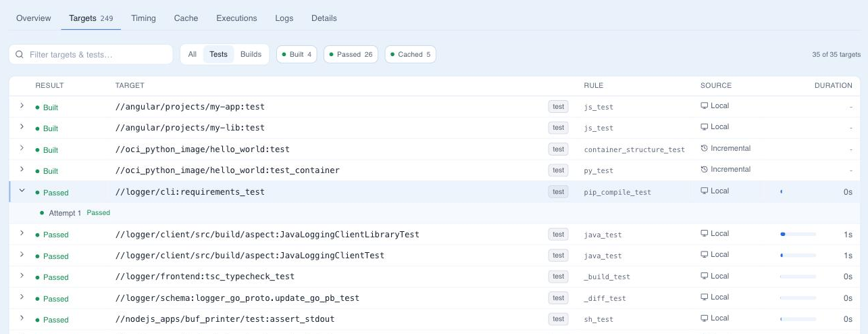868x334 pixels.
Task: Expand the //angular/projects/my-lib:test row
Action: coord(22,127)
